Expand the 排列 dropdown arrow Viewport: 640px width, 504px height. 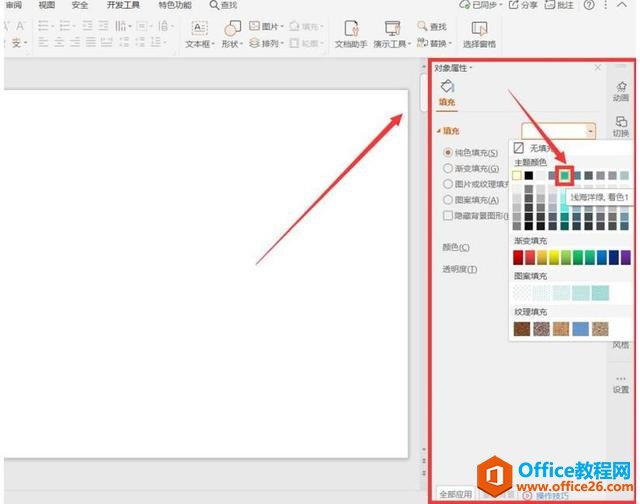(282, 43)
